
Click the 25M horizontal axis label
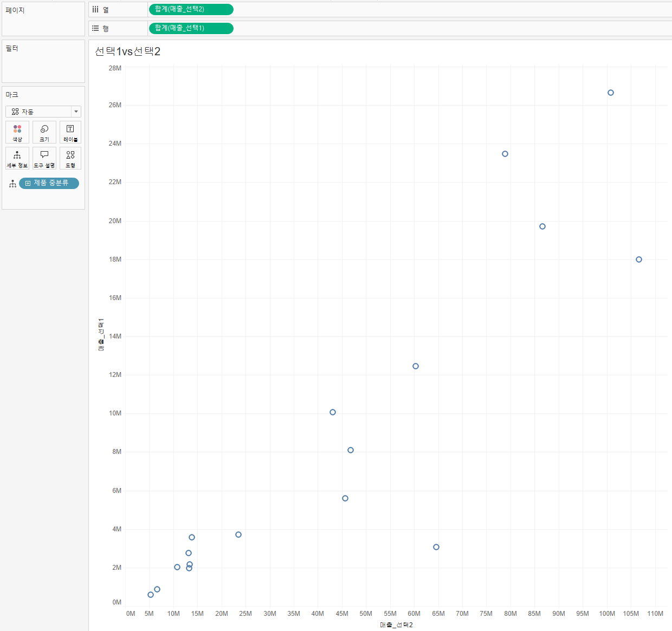point(245,614)
